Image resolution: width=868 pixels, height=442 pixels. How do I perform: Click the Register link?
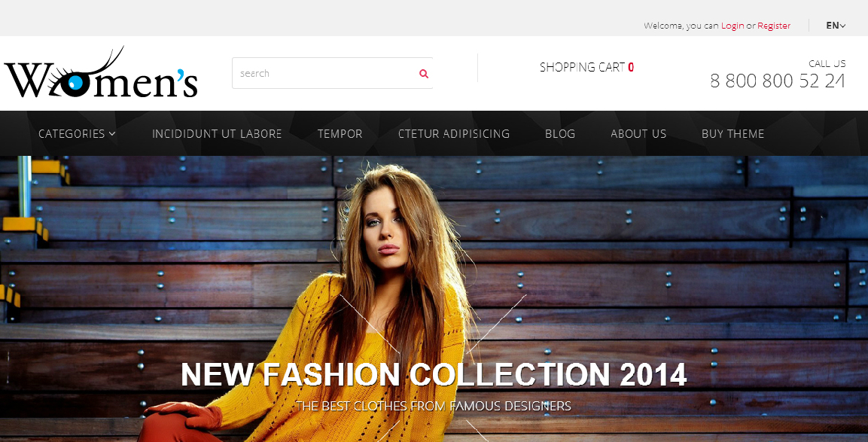pos(774,26)
